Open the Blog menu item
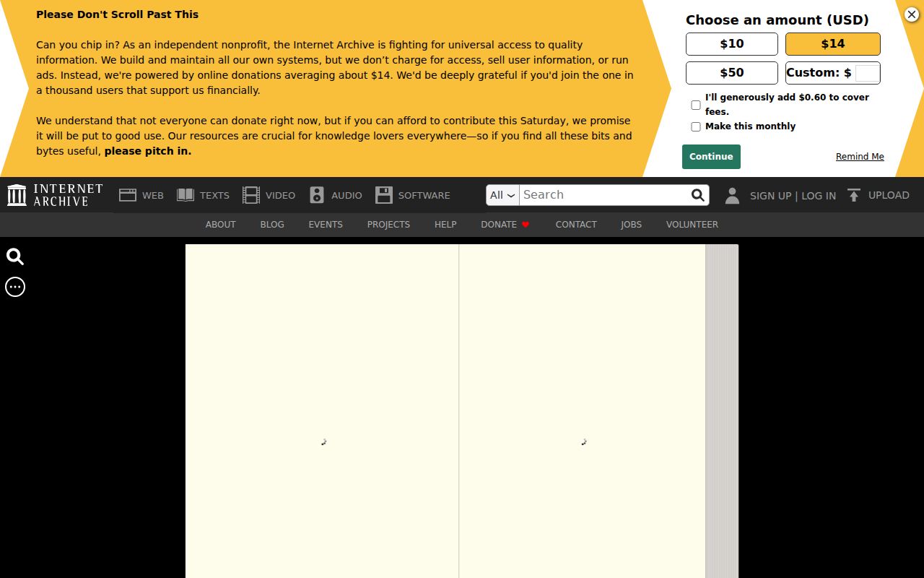 coord(272,225)
